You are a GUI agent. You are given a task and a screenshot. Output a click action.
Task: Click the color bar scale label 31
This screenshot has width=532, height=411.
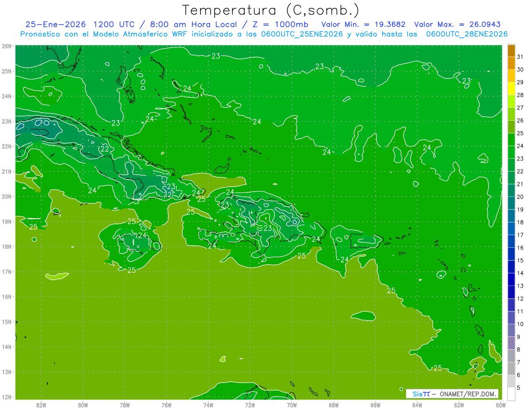point(520,57)
